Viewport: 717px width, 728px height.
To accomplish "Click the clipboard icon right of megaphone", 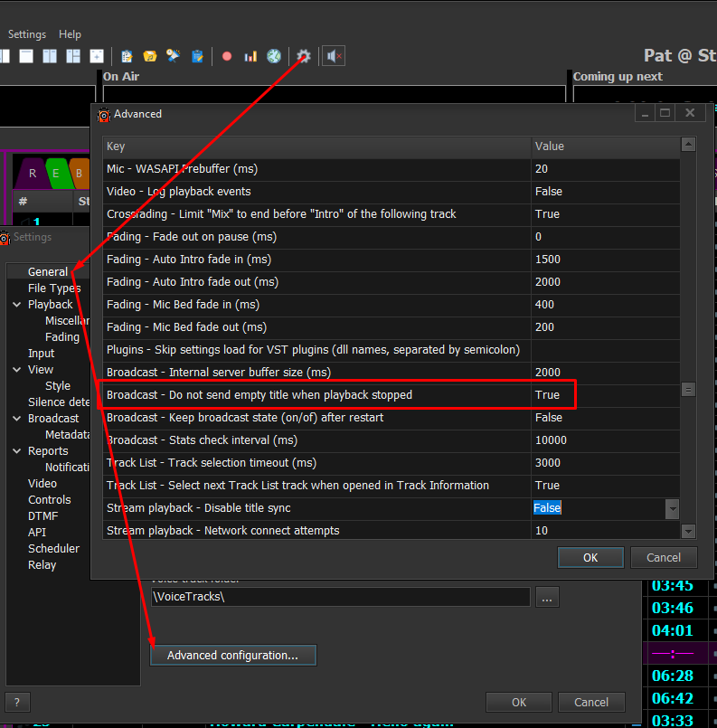I will coord(197,56).
